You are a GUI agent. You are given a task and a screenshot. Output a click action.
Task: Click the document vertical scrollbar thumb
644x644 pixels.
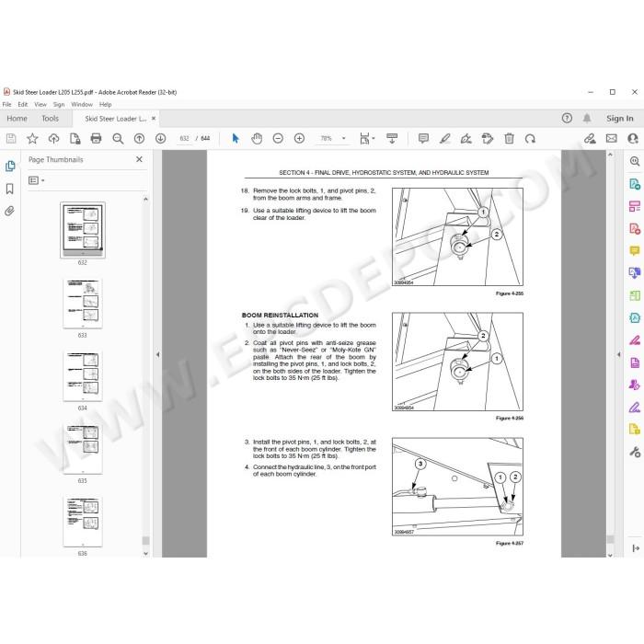(x=610, y=539)
